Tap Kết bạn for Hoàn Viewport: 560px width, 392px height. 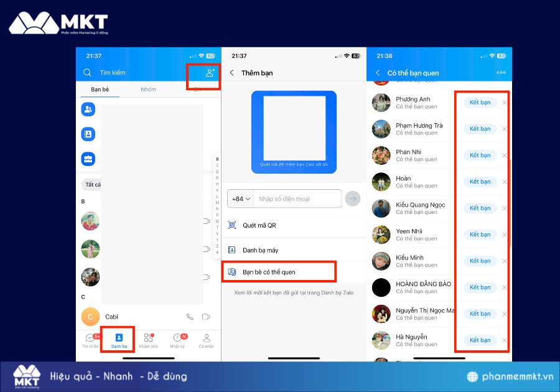click(480, 182)
